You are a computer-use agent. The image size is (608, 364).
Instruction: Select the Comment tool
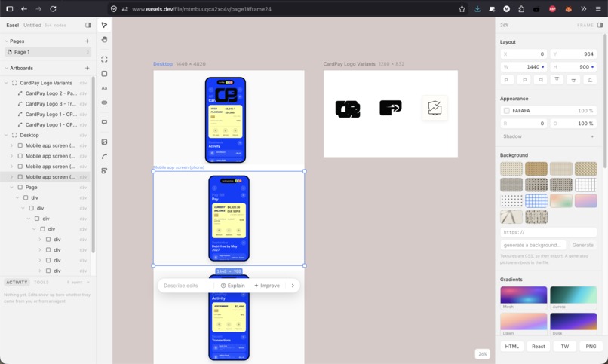click(104, 122)
